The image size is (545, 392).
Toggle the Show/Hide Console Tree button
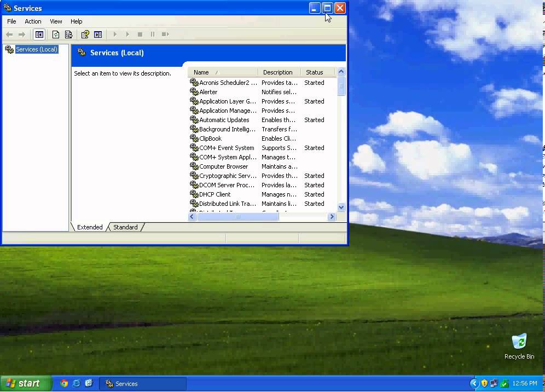click(39, 34)
